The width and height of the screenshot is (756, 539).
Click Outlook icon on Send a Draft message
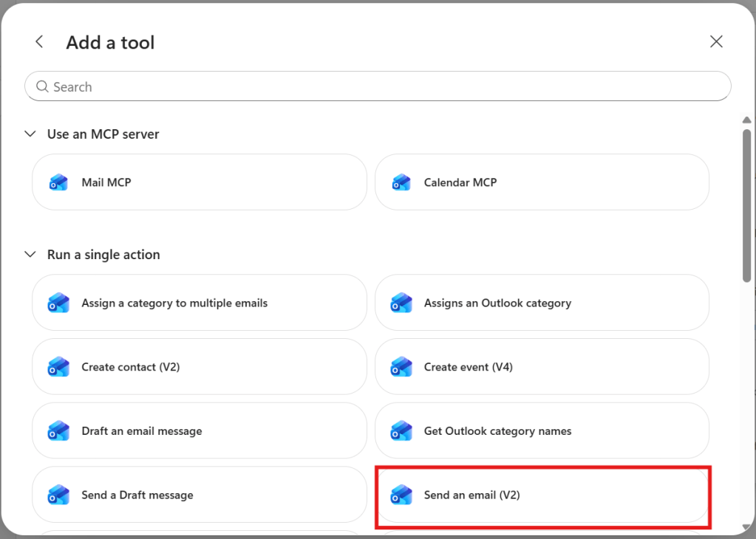point(58,495)
